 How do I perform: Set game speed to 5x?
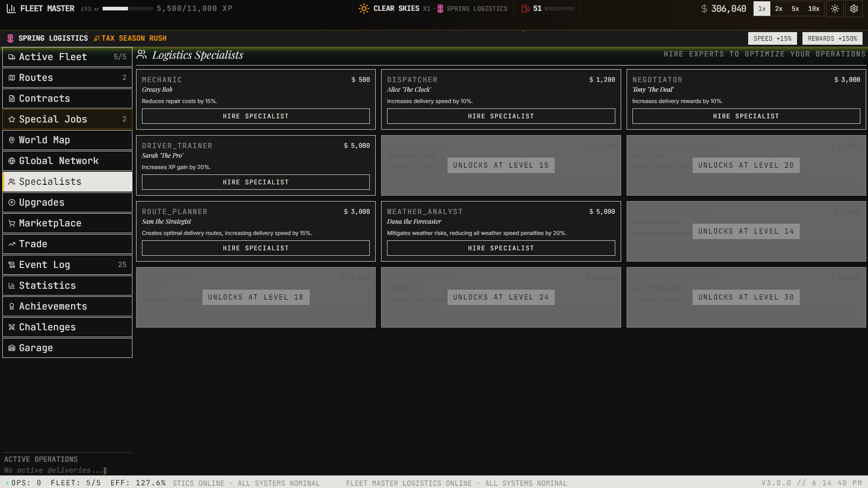tap(795, 9)
